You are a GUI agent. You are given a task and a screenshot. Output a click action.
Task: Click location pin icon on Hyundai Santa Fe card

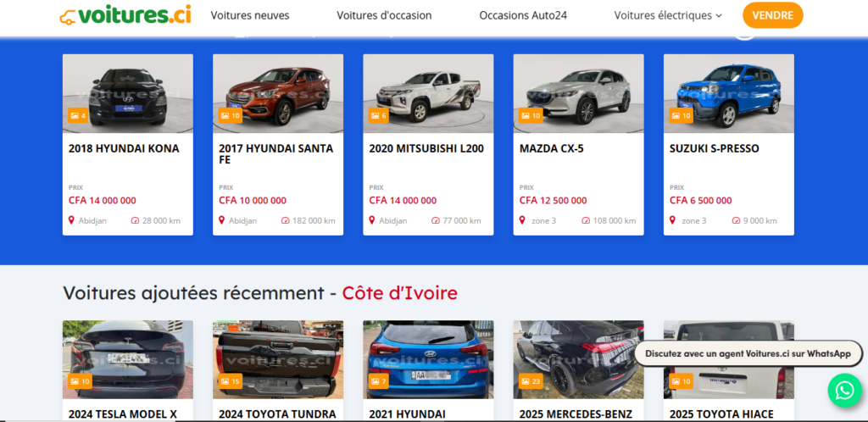(x=222, y=220)
